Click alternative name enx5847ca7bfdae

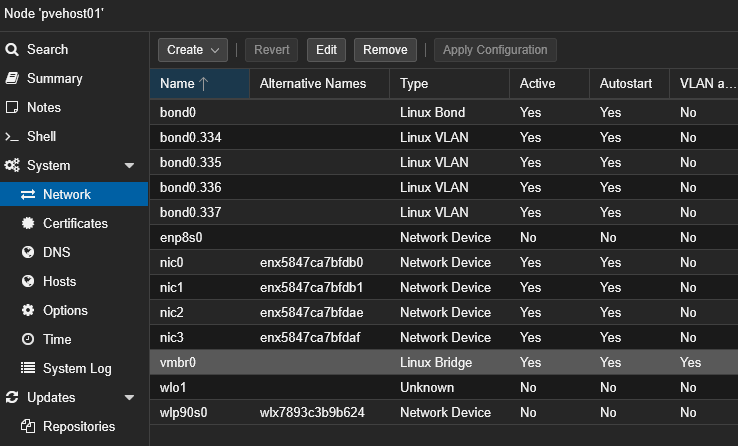click(311, 312)
